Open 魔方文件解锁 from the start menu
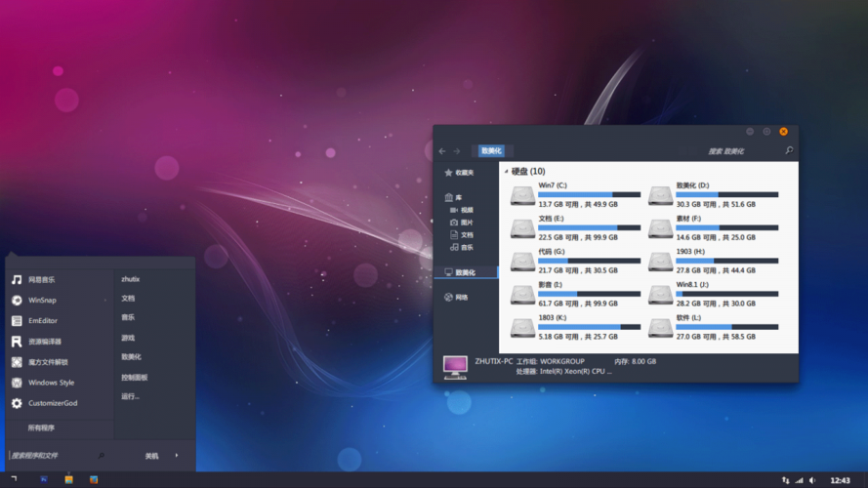This screenshot has width=868, height=488. point(48,362)
